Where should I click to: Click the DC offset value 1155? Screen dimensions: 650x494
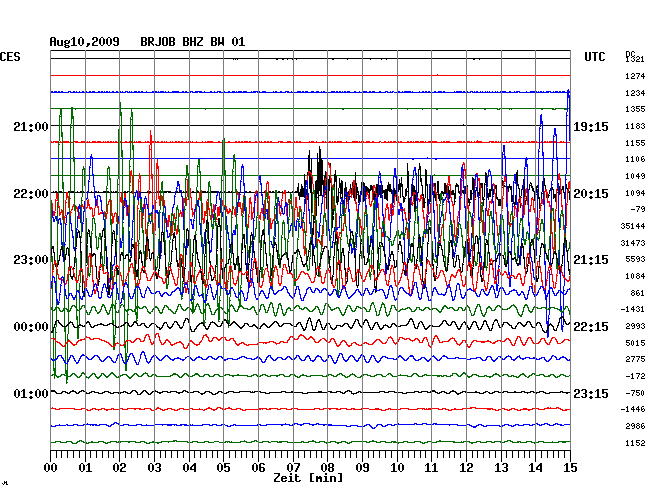[x=635, y=143]
